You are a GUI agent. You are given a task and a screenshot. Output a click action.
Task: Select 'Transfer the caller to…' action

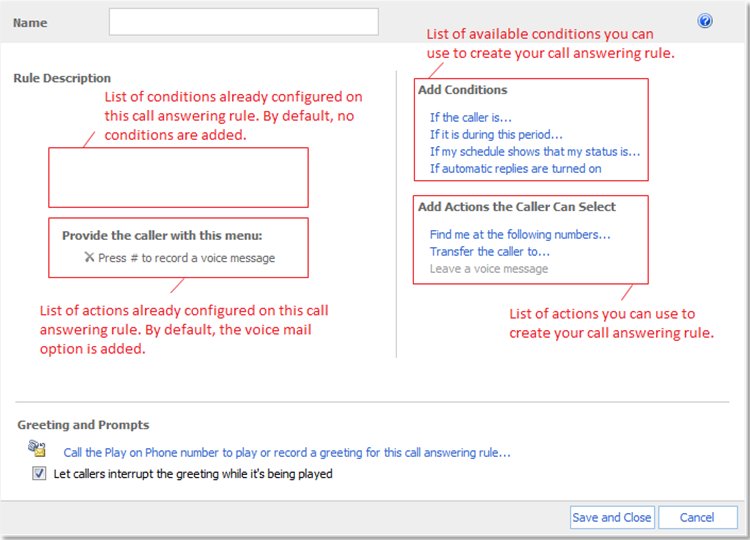(x=490, y=252)
